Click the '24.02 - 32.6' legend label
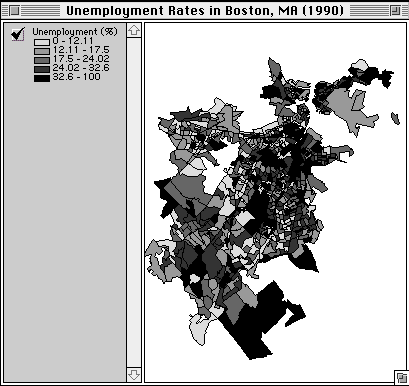409x386 pixels. click(x=81, y=68)
